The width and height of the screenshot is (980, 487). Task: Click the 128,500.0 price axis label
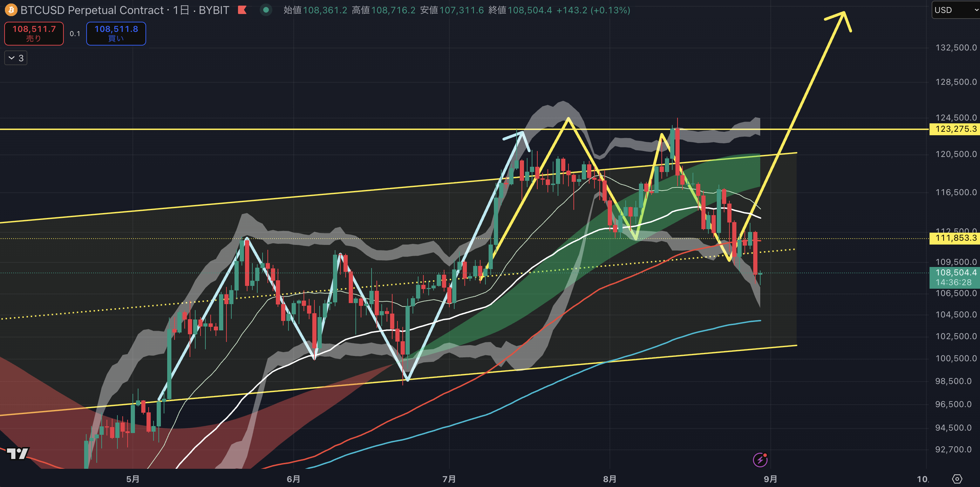(x=956, y=82)
